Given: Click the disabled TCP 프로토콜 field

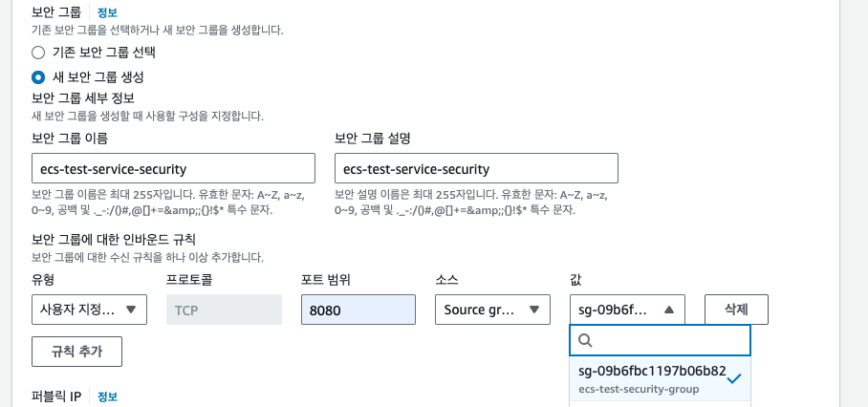Looking at the screenshot, I should pos(225,310).
